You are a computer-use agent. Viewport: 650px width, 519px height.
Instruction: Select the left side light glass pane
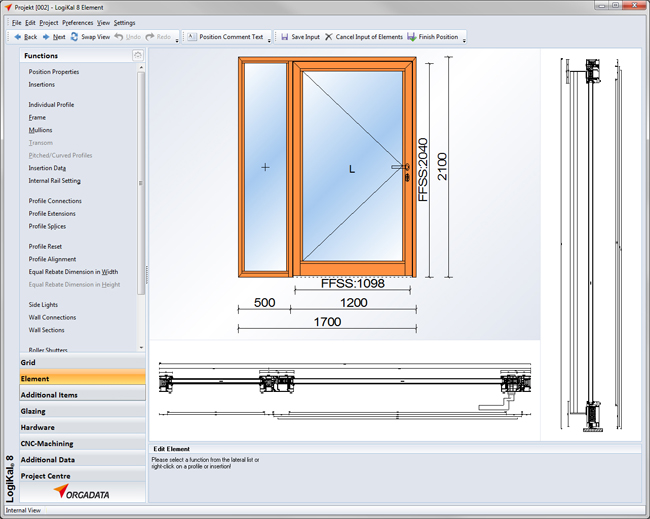pos(265,167)
